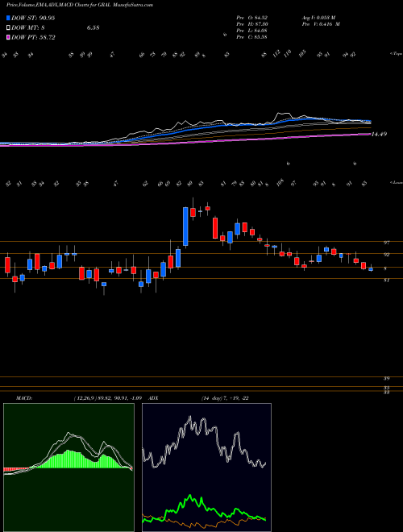Click the last blue candlestick on right
Viewport: 403px width, 532px height.
[371, 269]
